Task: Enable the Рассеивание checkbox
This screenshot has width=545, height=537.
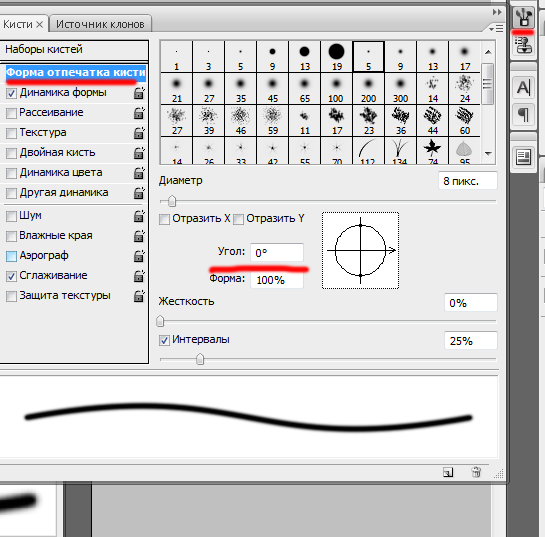Action: point(11,113)
